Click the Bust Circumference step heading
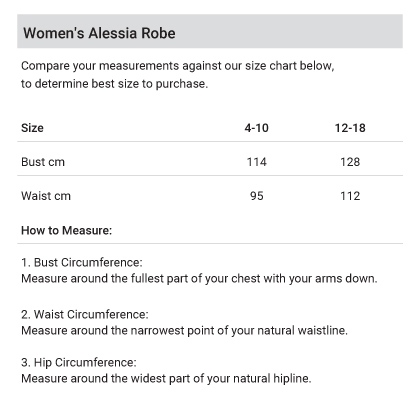Viewport: 420px width, 402px height. pyautogui.click(x=82, y=262)
